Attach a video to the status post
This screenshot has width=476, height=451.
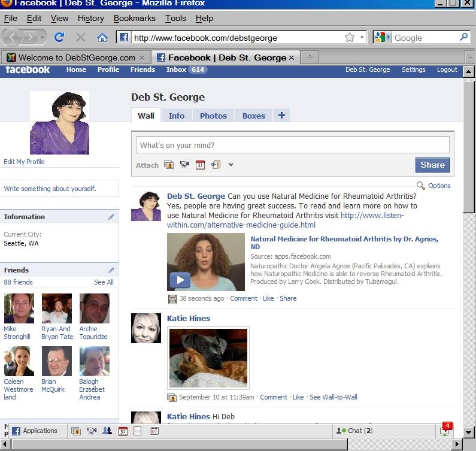[x=184, y=165]
